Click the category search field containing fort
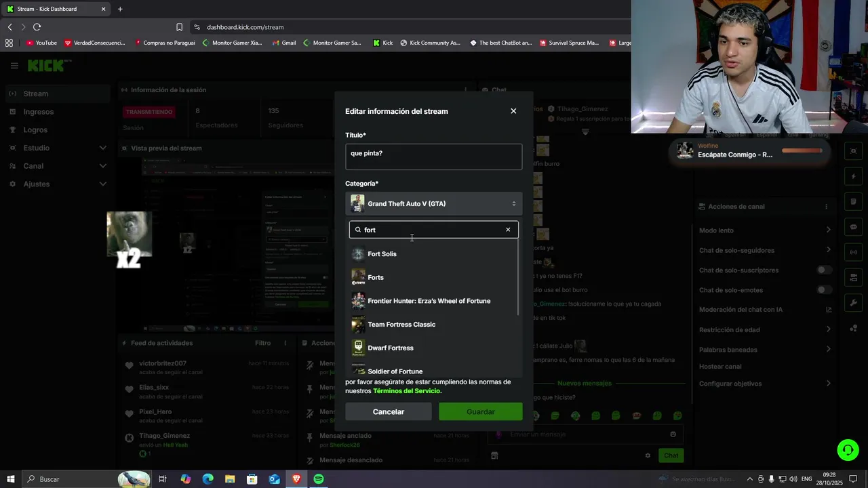Viewport: 868px width, 488px height. [x=433, y=230]
